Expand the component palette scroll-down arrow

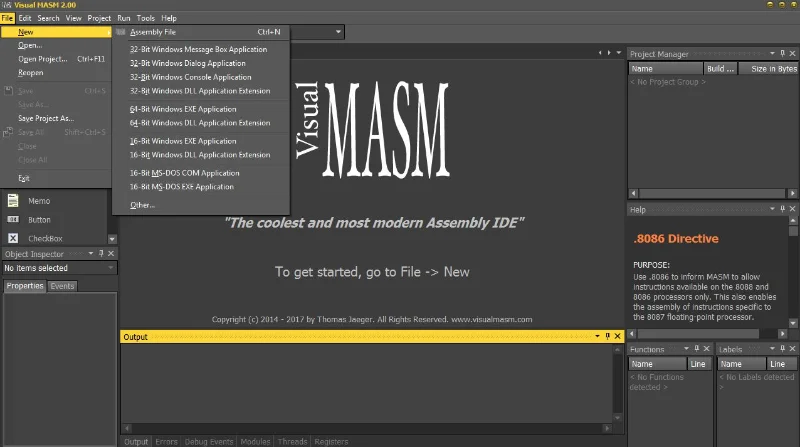click(x=112, y=239)
